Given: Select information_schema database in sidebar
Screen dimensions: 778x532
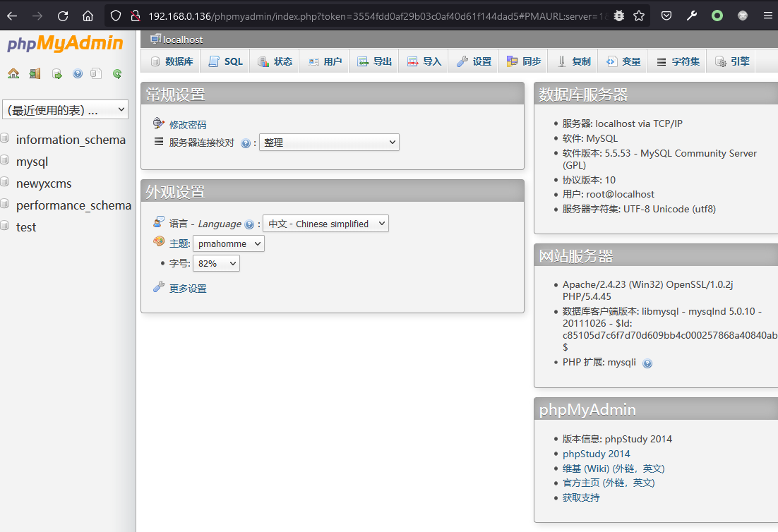Looking at the screenshot, I should (71, 140).
